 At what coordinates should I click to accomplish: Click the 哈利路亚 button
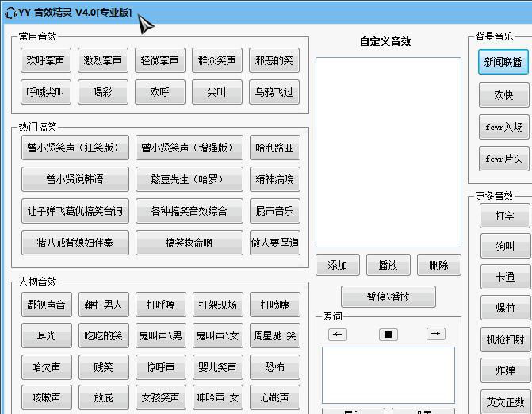[x=275, y=148]
